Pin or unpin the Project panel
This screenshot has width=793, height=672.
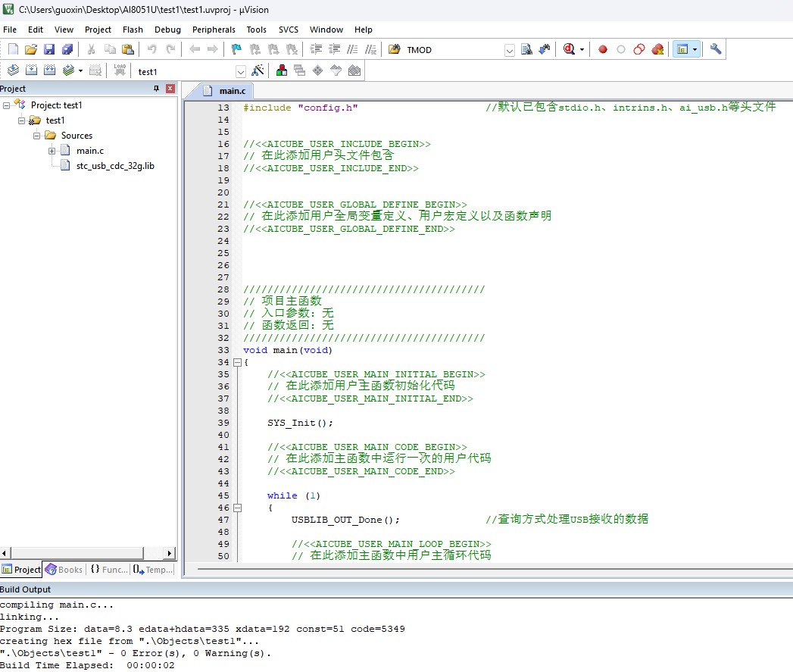click(156, 89)
